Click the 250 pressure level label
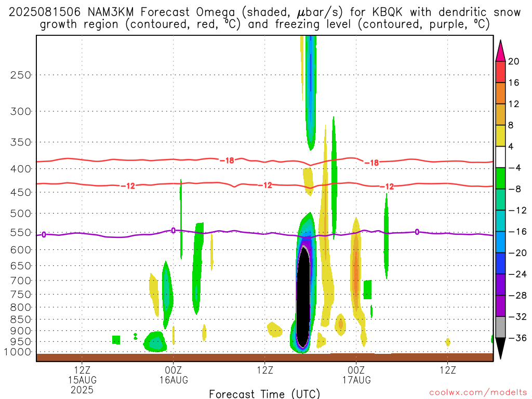This screenshot has width=532, height=399. pyautogui.click(x=21, y=75)
